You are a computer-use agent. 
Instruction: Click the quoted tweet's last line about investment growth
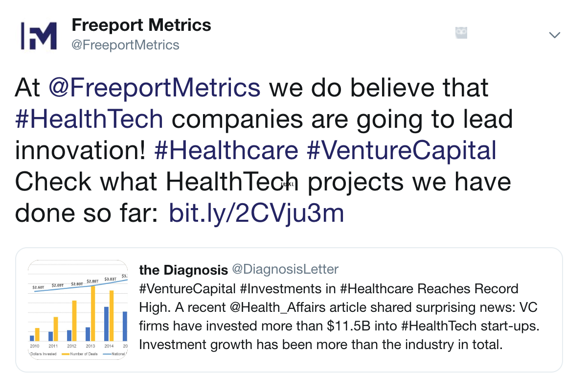pos(321,345)
